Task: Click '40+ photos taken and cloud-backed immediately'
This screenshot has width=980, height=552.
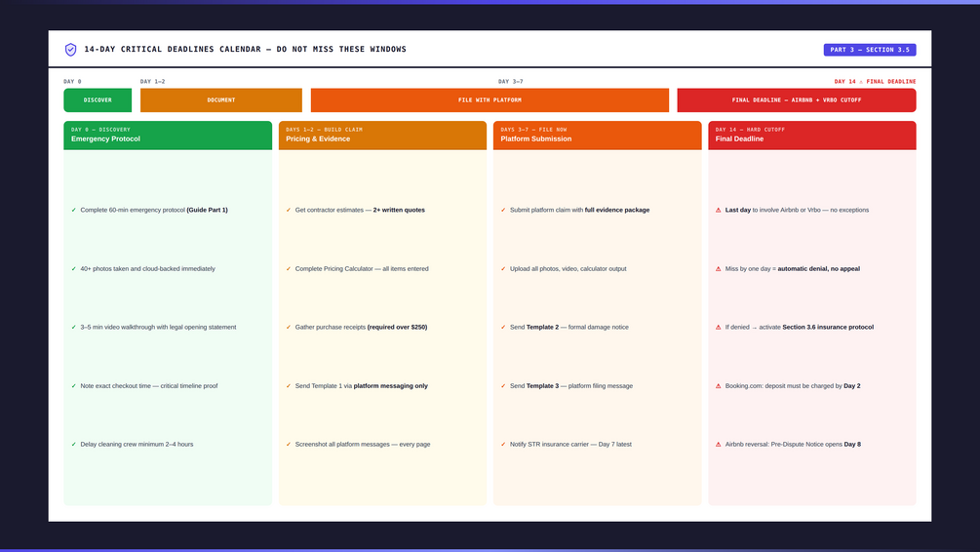Action: 147,269
